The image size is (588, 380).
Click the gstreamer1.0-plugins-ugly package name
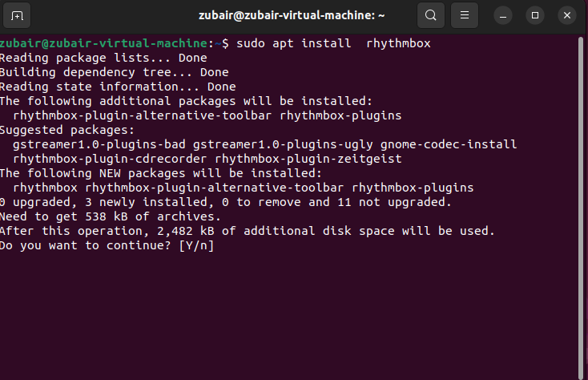tap(283, 144)
